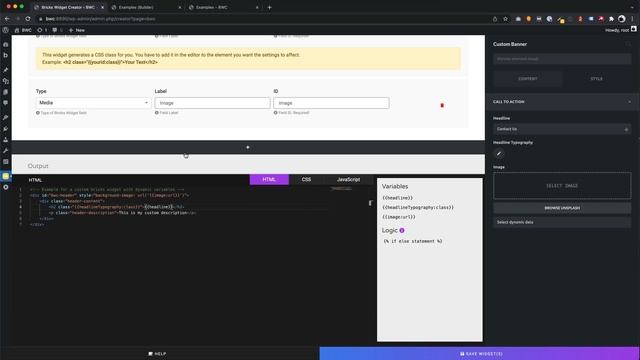
Task: Click the {{headline}} variable
Action: coord(398,198)
